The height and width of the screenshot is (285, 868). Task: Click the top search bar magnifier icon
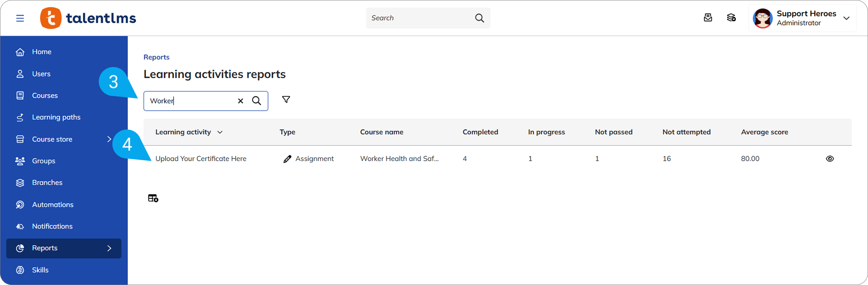[x=479, y=18]
